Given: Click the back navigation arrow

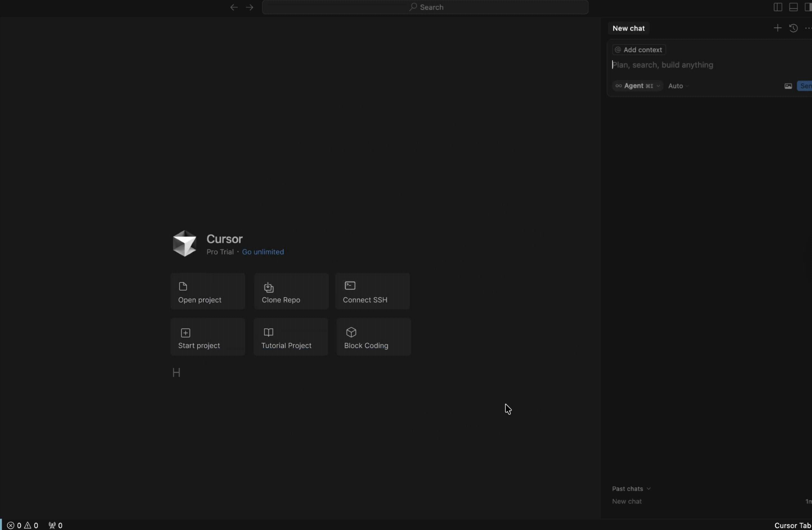Looking at the screenshot, I should pos(234,7).
